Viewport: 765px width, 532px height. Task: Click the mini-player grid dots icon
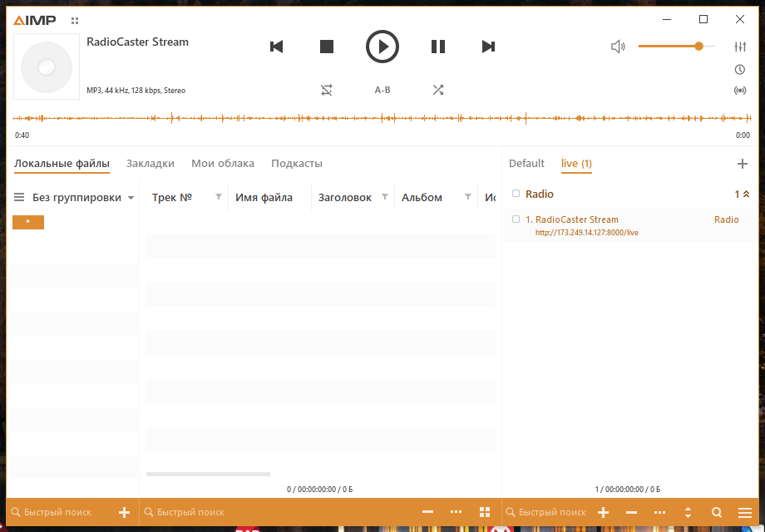point(75,21)
